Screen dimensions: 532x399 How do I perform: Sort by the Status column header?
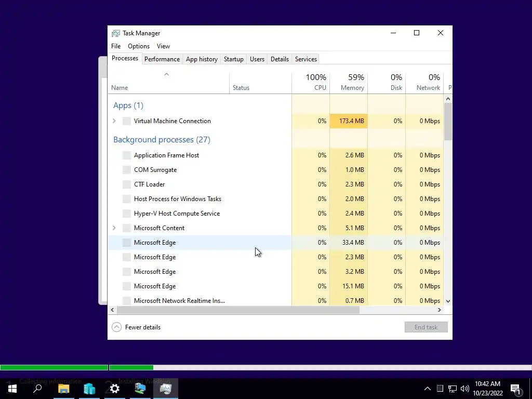point(260,83)
